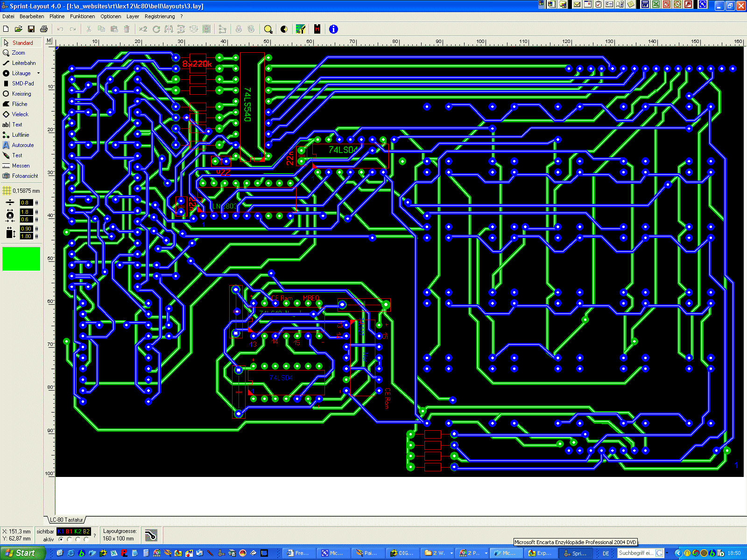
Task: Toggle visibility of B2 layer
Action: click(86, 532)
